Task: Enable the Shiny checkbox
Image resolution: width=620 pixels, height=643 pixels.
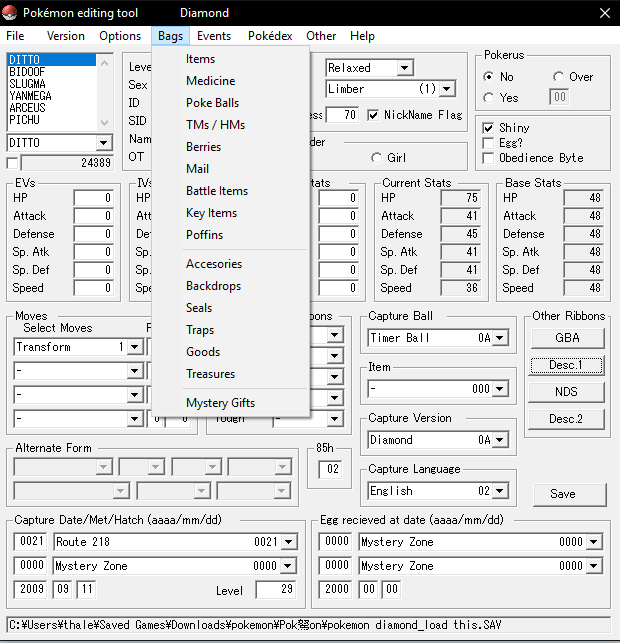Action: pos(488,128)
